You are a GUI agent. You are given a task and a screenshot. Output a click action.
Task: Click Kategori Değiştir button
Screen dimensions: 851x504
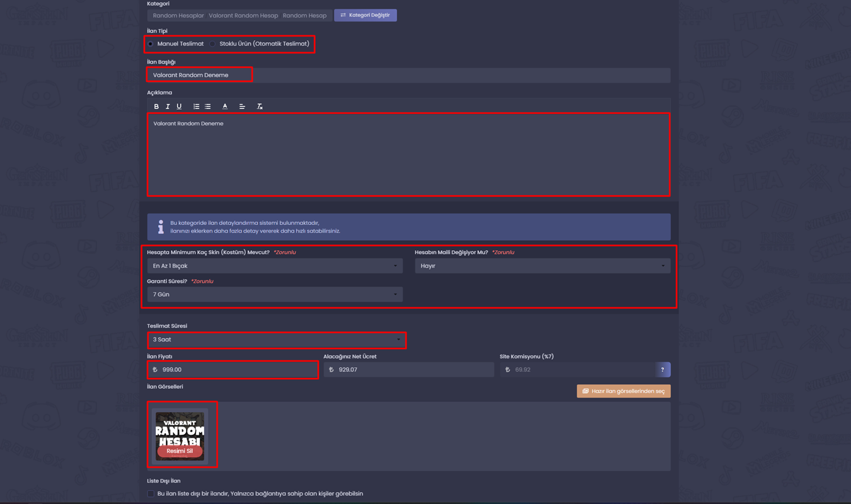(x=366, y=15)
